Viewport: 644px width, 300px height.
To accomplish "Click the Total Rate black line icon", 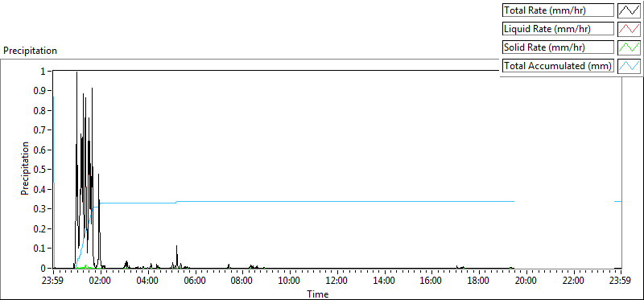I will click(629, 10).
